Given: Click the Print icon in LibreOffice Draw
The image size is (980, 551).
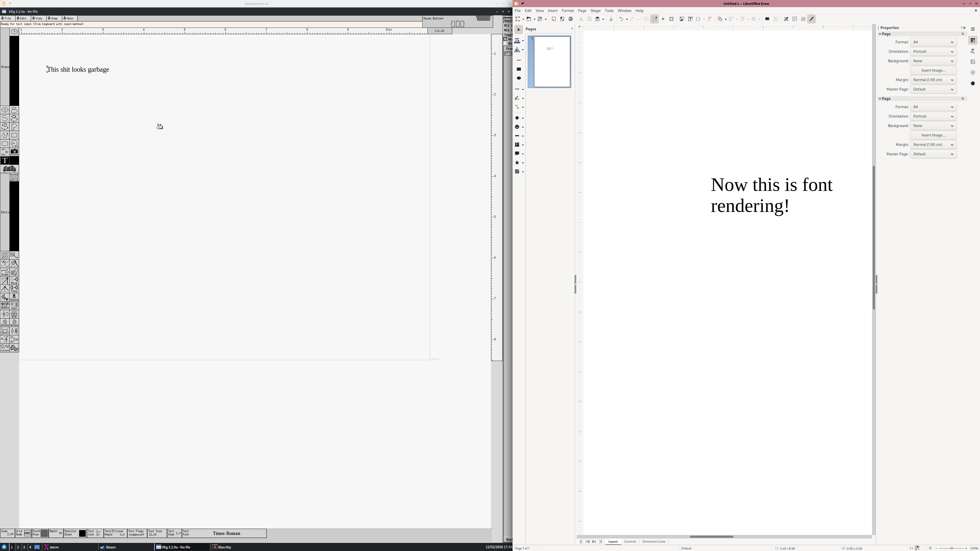Looking at the screenshot, I should tap(570, 19).
